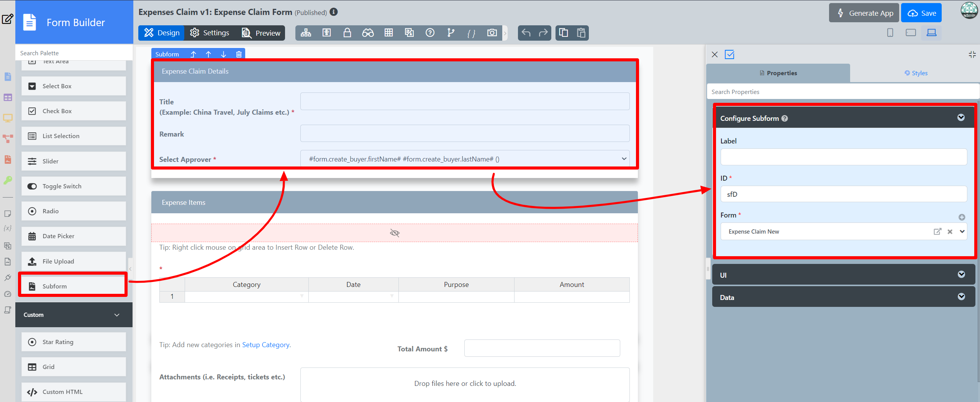
Task: Open the table grid icon in toolbar
Action: 388,33
